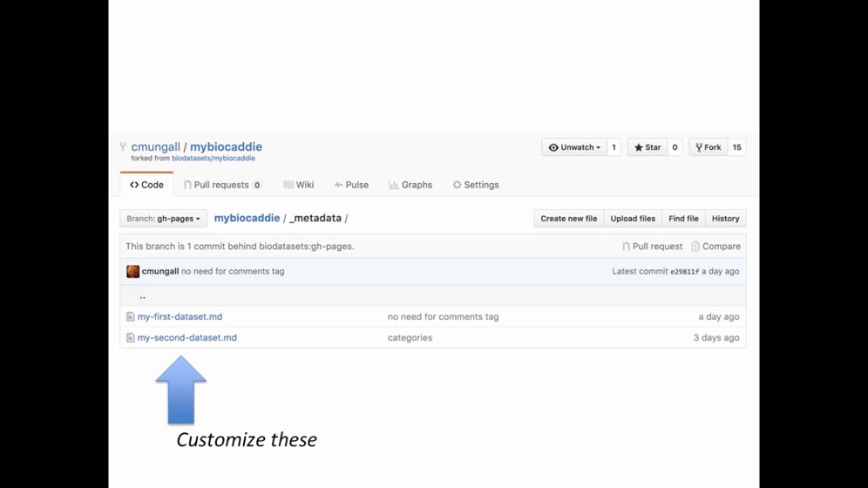This screenshot has height=488, width=868.
Task: Click the Pulse activity icon
Action: click(x=338, y=184)
